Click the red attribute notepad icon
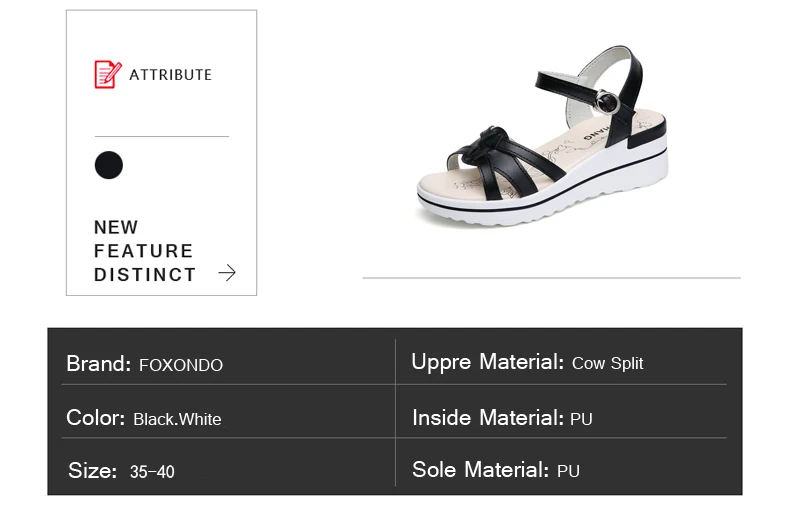The image size is (790, 527). pyautogui.click(x=108, y=75)
